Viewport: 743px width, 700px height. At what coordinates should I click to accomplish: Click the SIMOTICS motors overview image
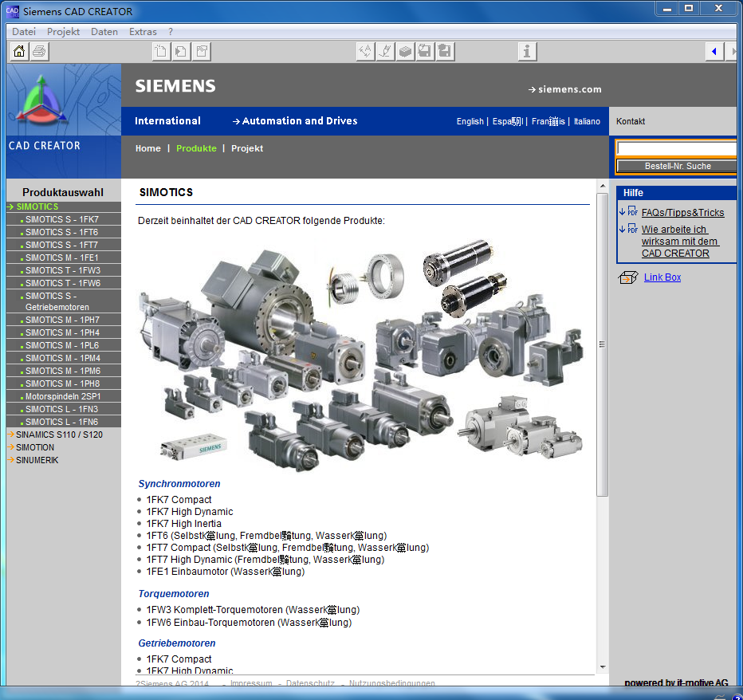click(x=361, y=355)
